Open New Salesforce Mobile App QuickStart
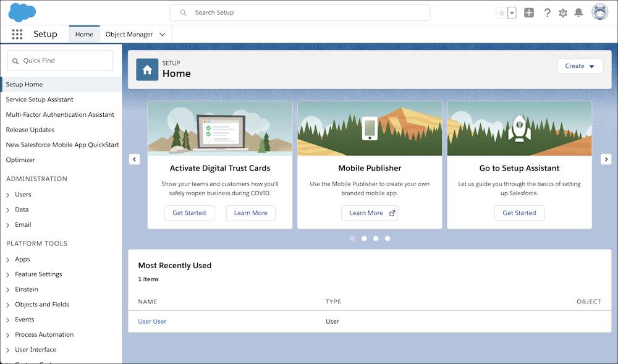 point(62,145)
